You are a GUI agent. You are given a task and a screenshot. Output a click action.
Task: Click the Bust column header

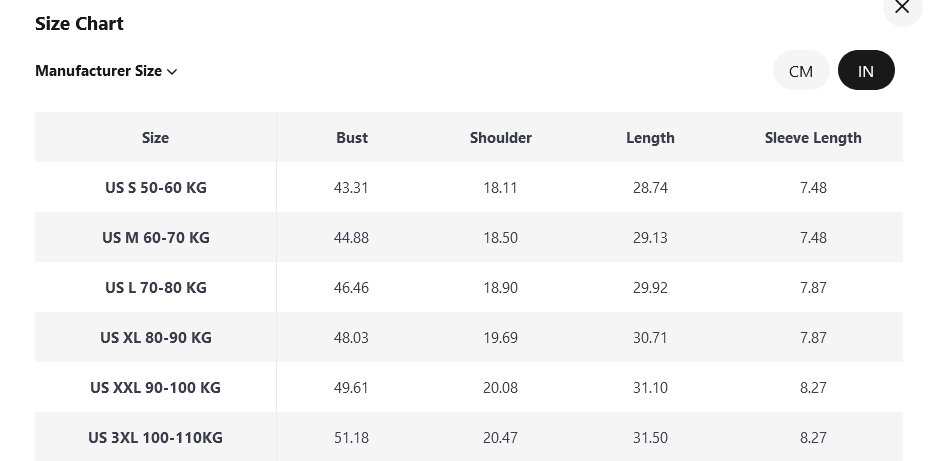coord(351,137)
